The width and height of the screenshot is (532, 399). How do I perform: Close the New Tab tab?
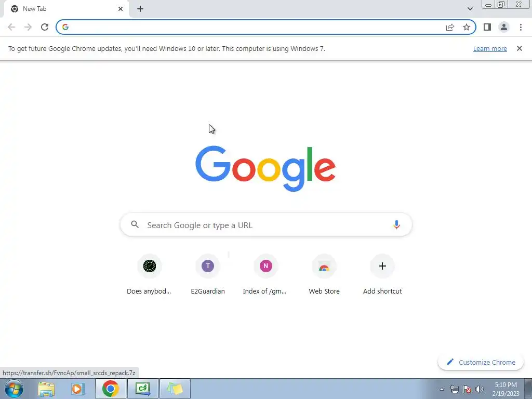pos(121,9)
